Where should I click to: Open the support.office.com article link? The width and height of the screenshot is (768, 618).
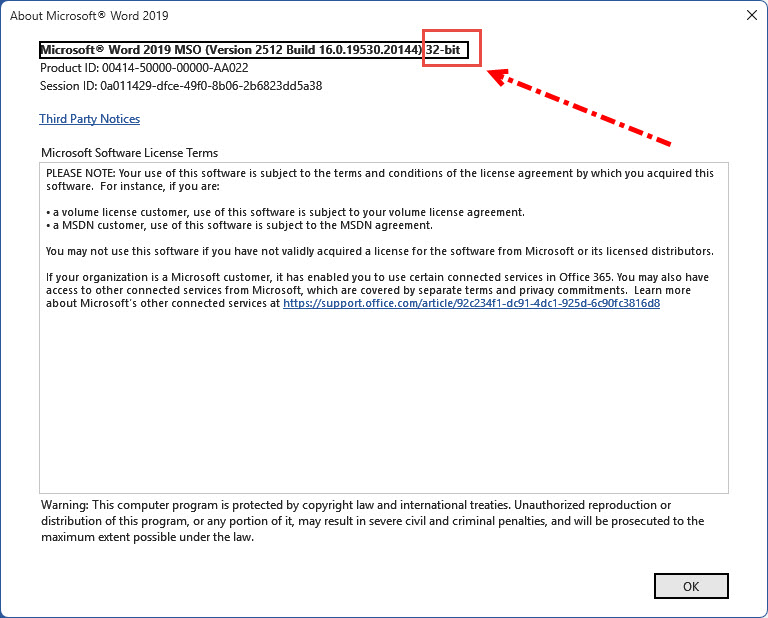[471, 303]
